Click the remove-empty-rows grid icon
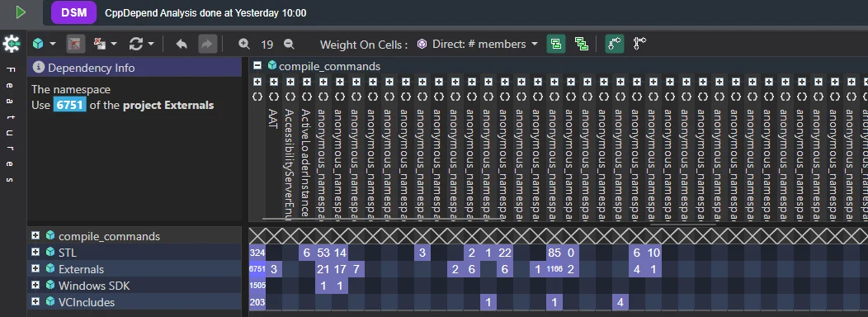 click(100, 44)
